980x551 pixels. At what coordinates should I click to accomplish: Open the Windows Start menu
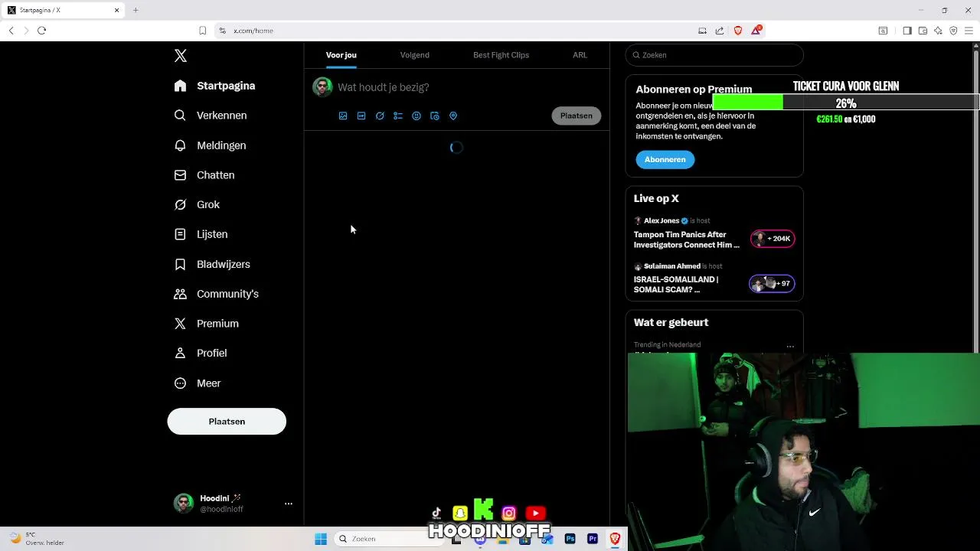(321, 539)
